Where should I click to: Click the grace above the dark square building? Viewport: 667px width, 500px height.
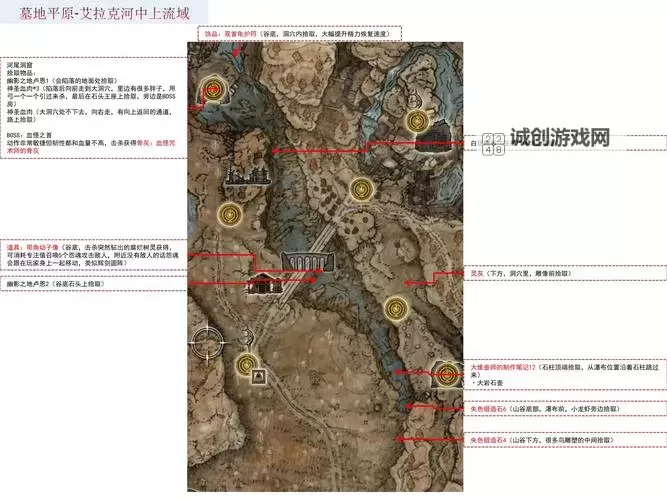tap(417, 121)
